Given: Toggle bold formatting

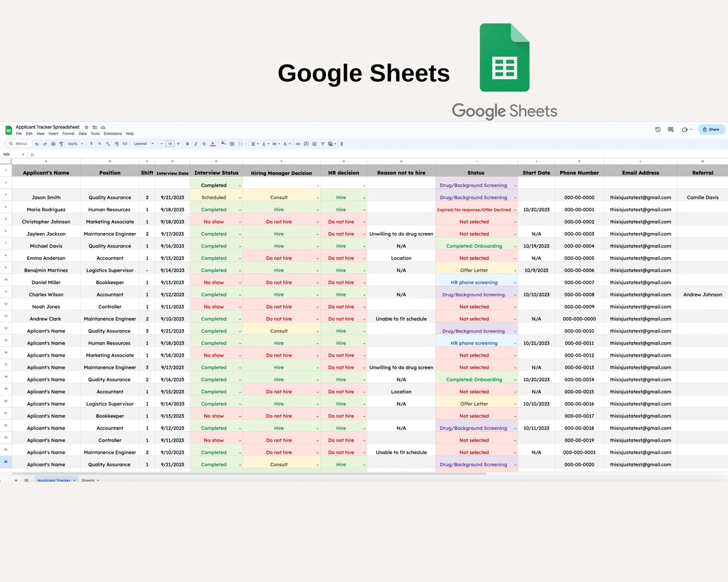Looking at the screenshot, I should tap(187, 144).
